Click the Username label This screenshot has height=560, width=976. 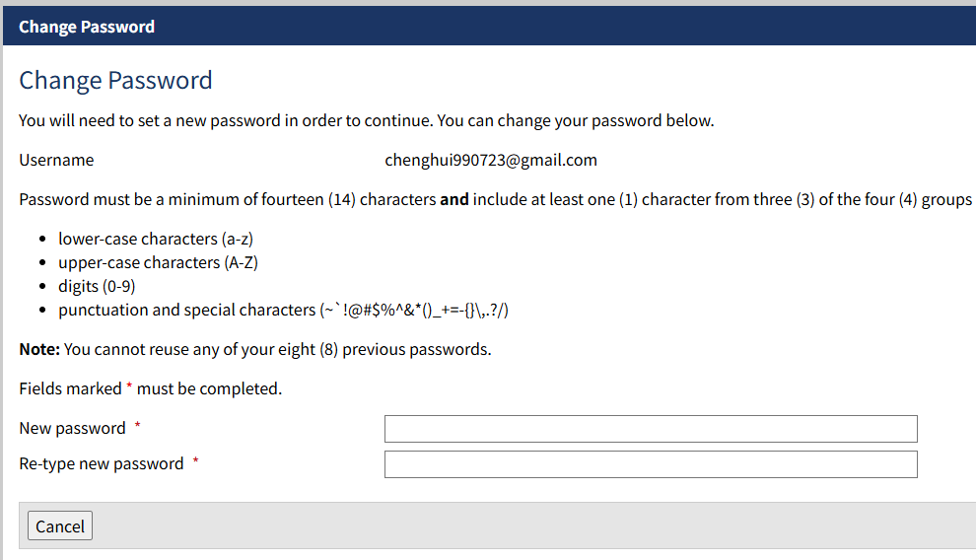[56, 160]
